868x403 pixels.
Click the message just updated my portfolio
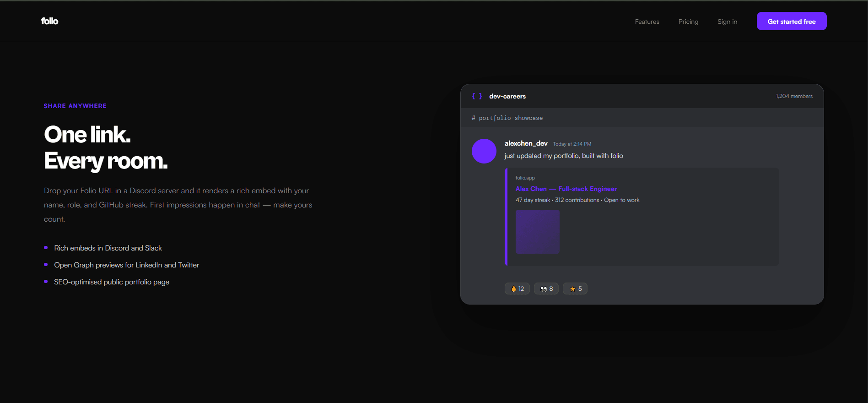point(564,156)
